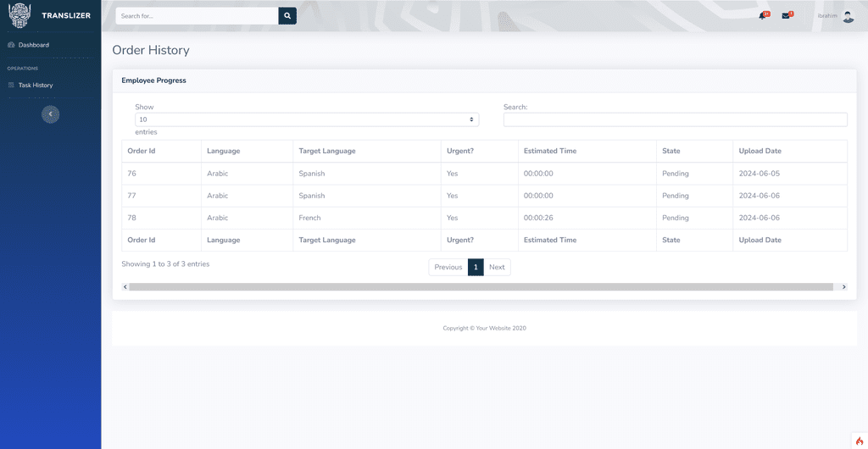Click order id 77 cell

(x=161, y=196)
